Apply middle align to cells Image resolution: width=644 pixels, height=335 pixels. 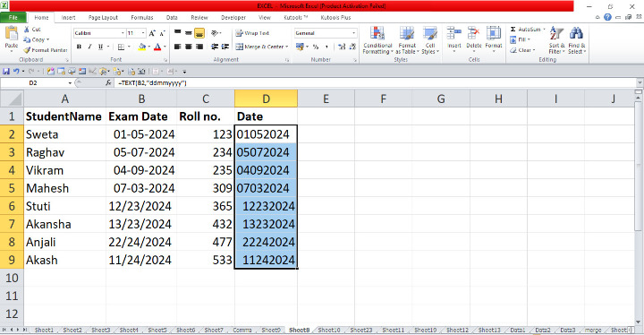click(188, 32)
